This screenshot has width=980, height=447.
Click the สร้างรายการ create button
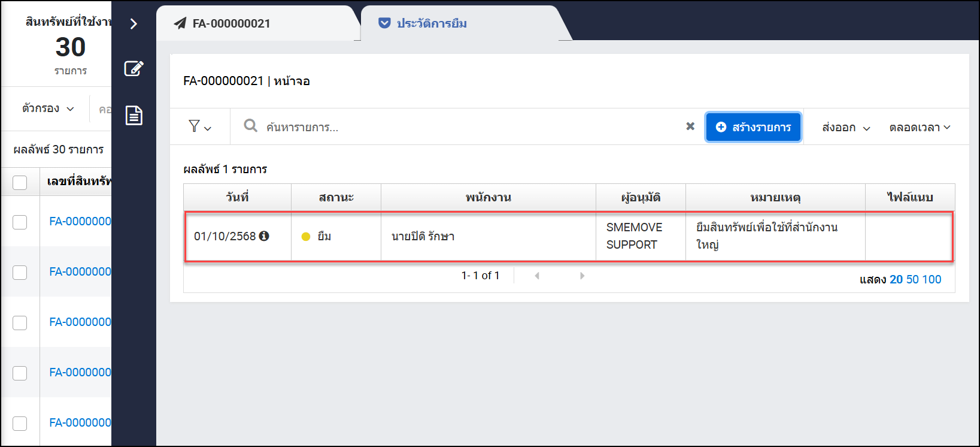753,127
